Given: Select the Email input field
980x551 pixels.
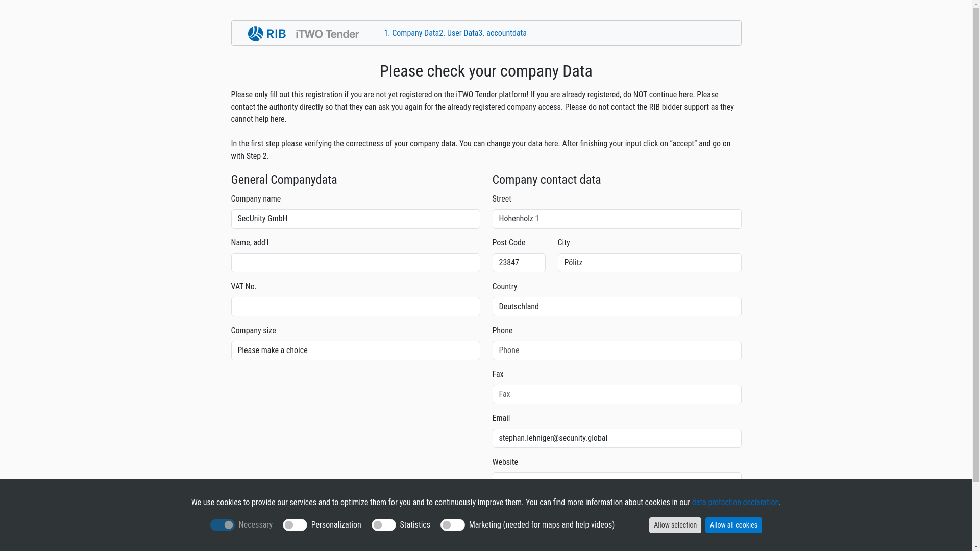Looking at the screenshot, I should coord(617,438).
